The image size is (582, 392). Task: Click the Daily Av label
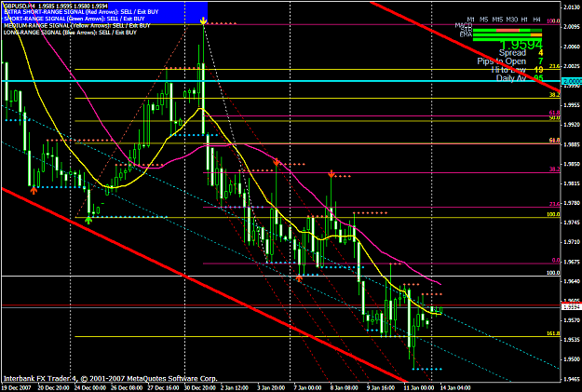click(x=511, y=78)
